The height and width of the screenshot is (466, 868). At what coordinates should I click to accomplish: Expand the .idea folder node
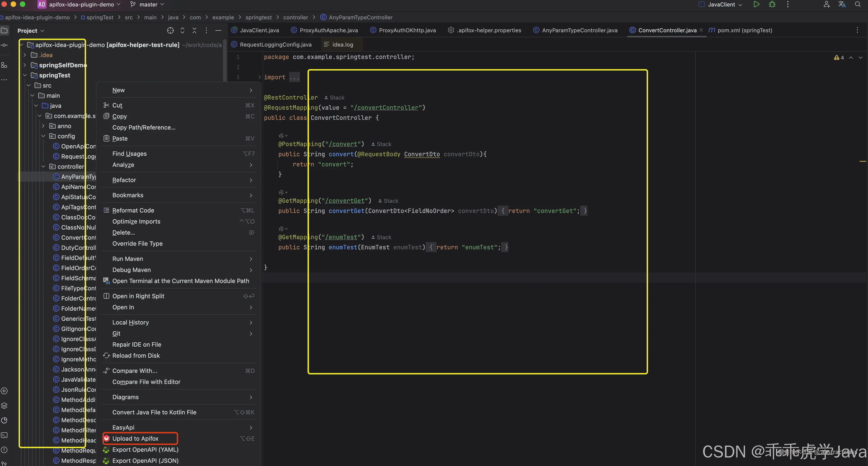pos(25,55)
